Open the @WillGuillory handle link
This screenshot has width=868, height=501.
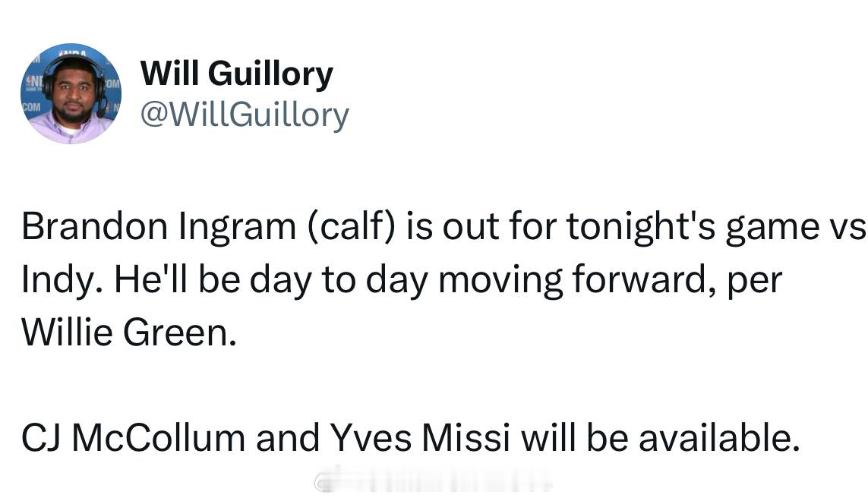(245, 115)
